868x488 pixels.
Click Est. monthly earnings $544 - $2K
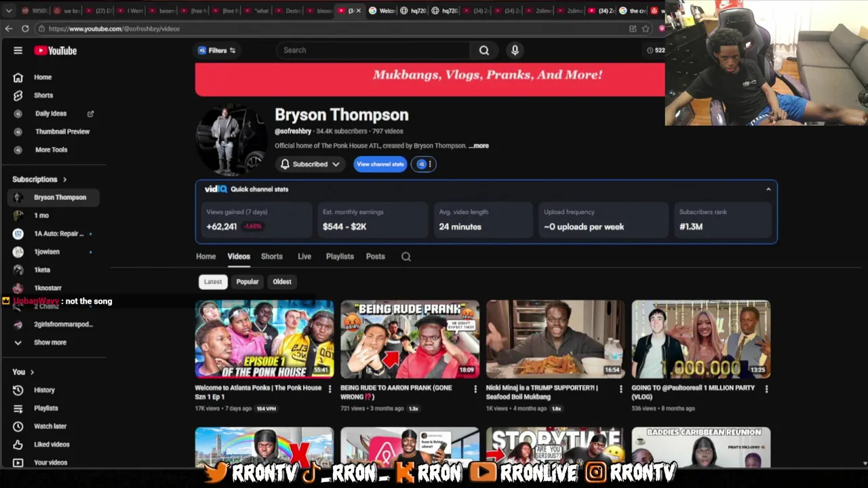coord(374,220)
